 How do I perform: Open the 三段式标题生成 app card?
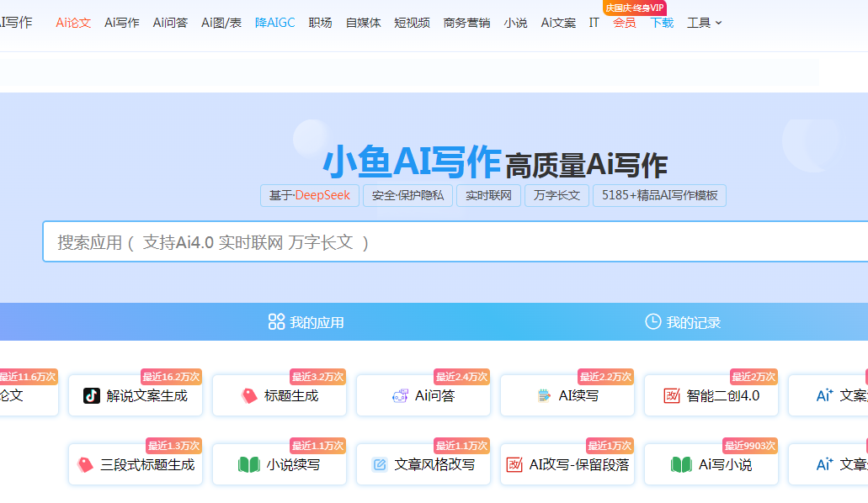(x=136, y=465)
